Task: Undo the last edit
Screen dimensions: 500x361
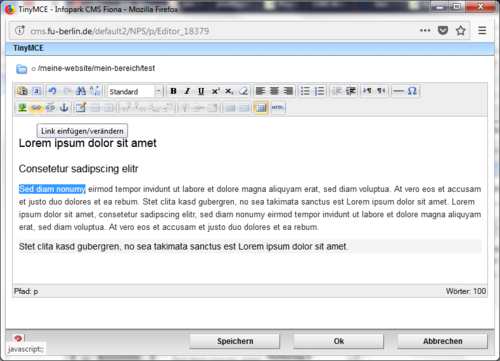Action: tap(52, 91)
